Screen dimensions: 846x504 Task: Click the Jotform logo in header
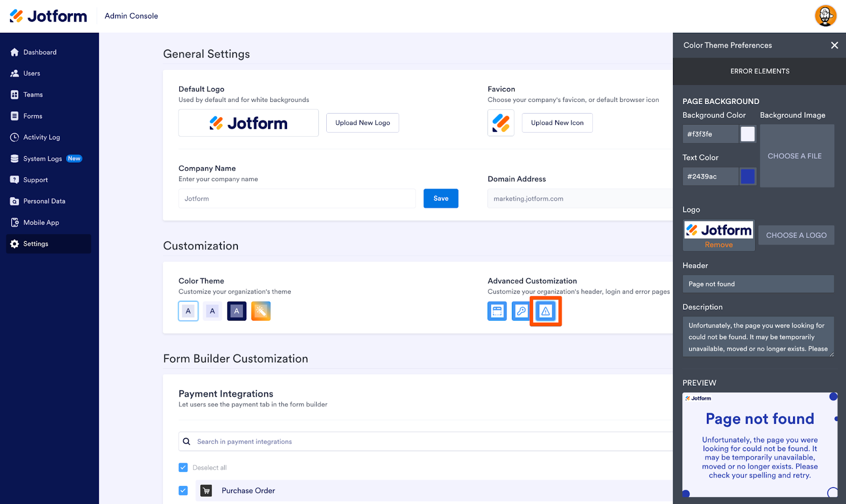pos(49,16)
